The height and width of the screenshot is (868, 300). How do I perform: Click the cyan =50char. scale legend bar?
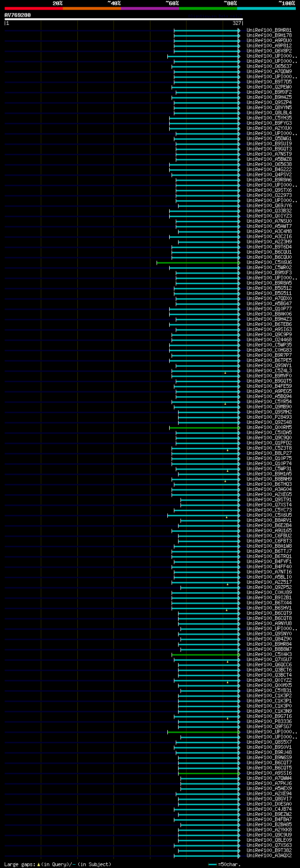212,864
